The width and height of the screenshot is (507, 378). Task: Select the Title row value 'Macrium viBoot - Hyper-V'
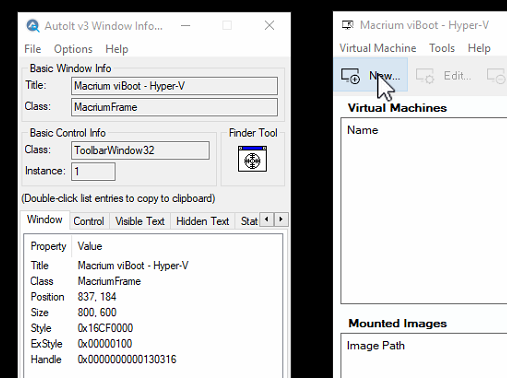(133, 266)
